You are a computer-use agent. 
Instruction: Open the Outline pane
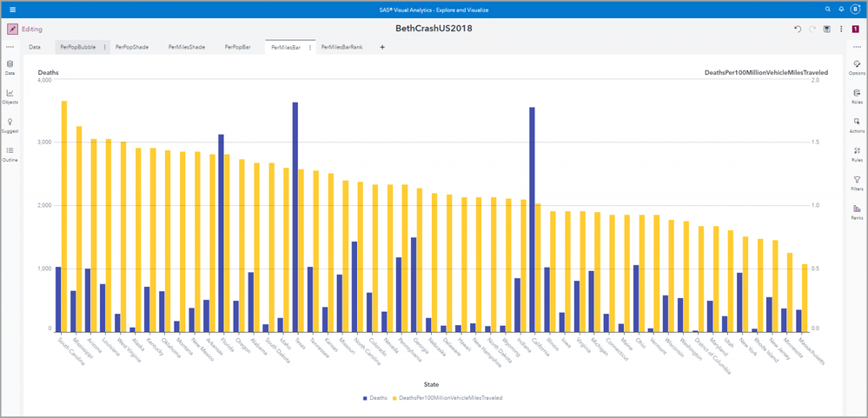pyautogui.click(x=10, y=155)
